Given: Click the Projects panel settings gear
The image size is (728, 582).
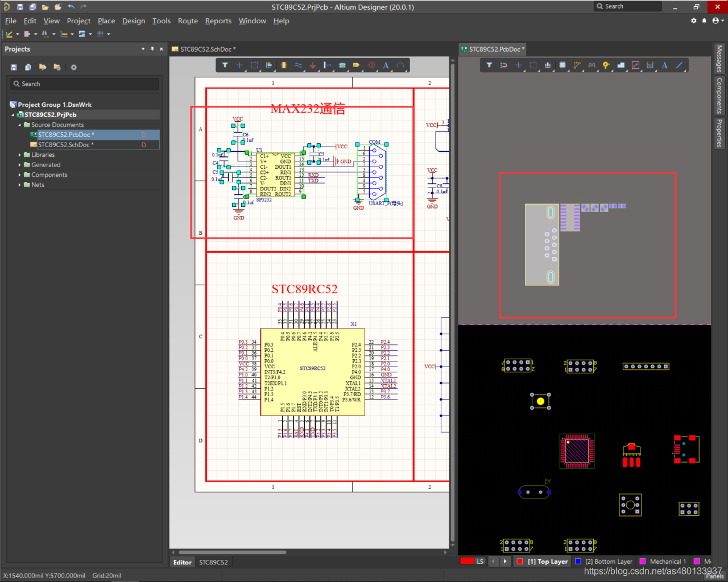Looking at the screenshot, I should 73,67.
